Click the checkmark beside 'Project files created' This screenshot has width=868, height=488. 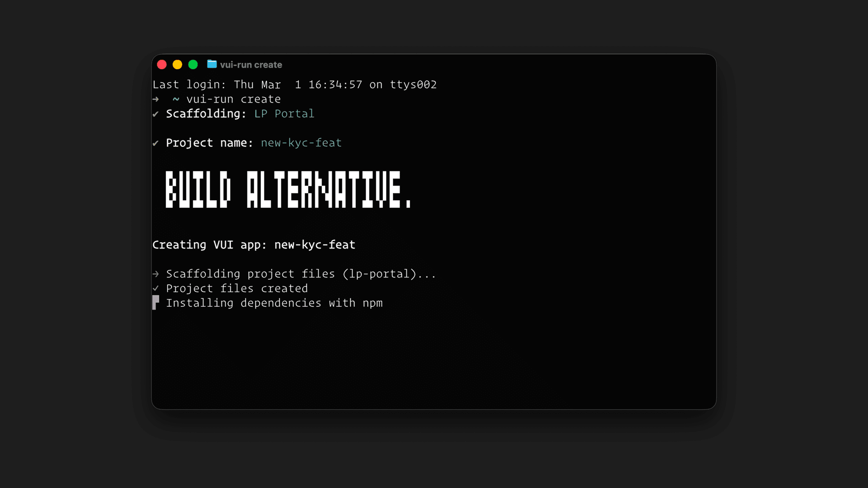click(156, 288)
